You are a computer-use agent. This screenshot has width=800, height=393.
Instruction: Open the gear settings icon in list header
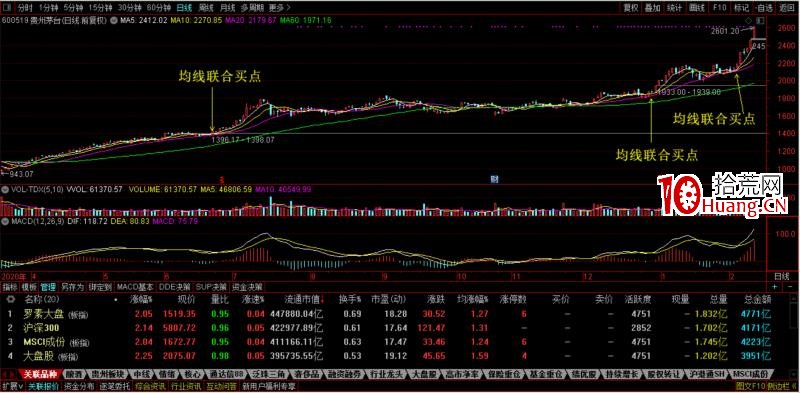(x=10, y=299)
